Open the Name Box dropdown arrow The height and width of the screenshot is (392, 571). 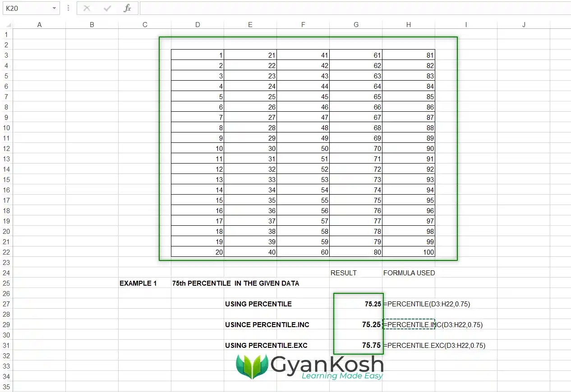(55, 8)
